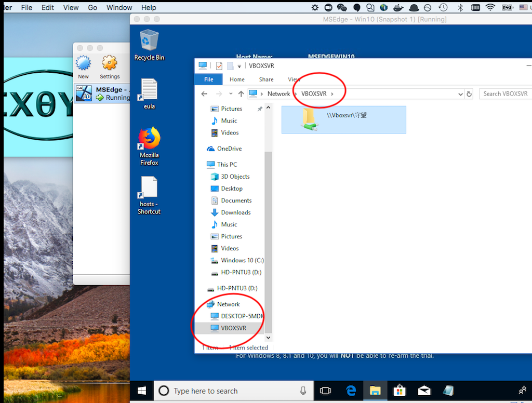Expand the address bar history dropdown
532x403 pixels.
(460, 94)
